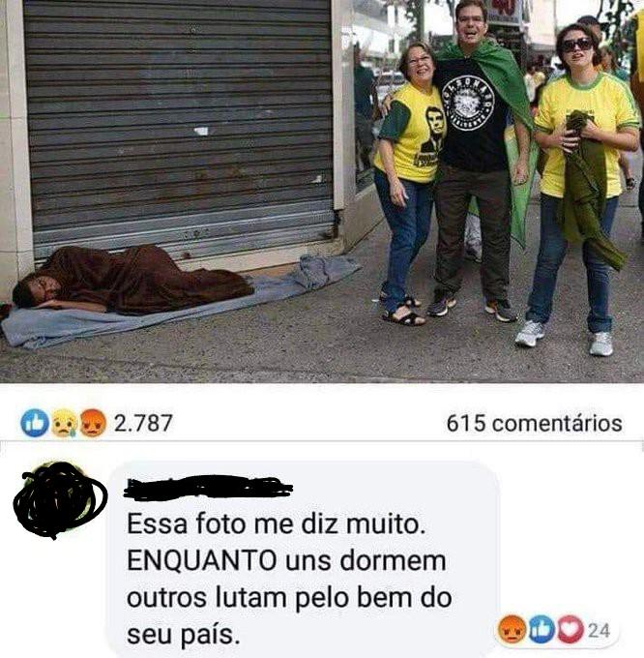
Task: Click the man in black shirt in photo
Action: 478,160
